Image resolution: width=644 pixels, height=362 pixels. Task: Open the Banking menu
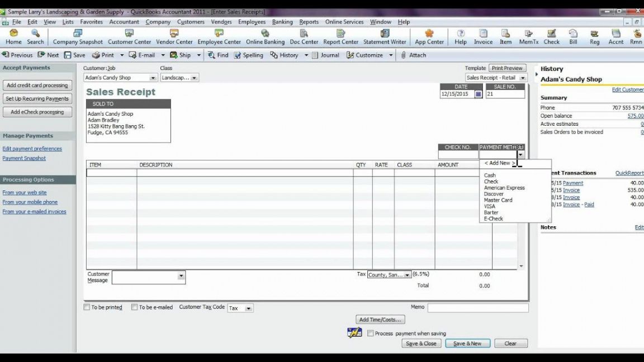pos(282,22)
